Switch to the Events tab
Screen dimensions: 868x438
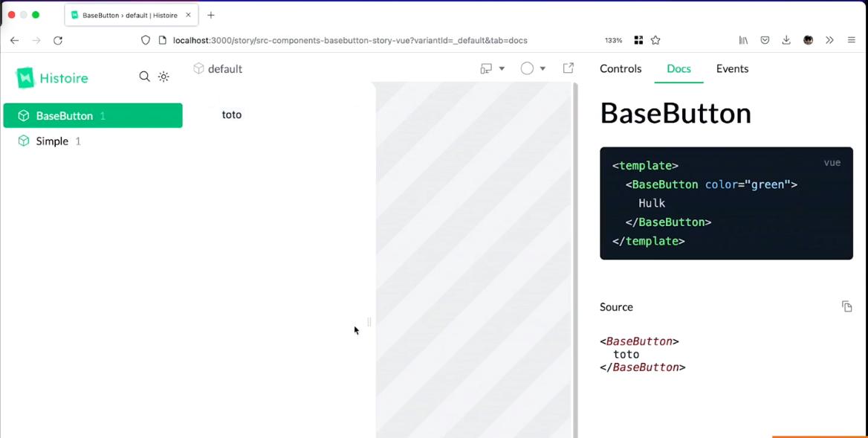click(x=732, y=68)
